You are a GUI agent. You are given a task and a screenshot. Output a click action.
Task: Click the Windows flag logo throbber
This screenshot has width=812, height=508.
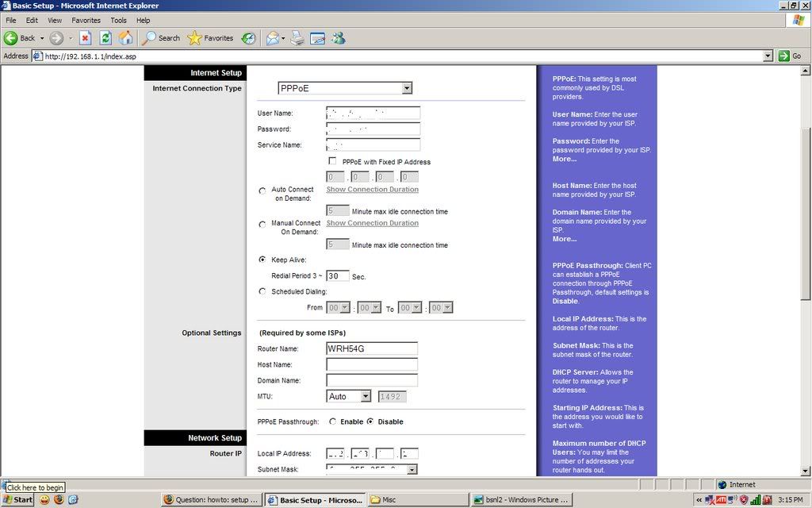799,21
